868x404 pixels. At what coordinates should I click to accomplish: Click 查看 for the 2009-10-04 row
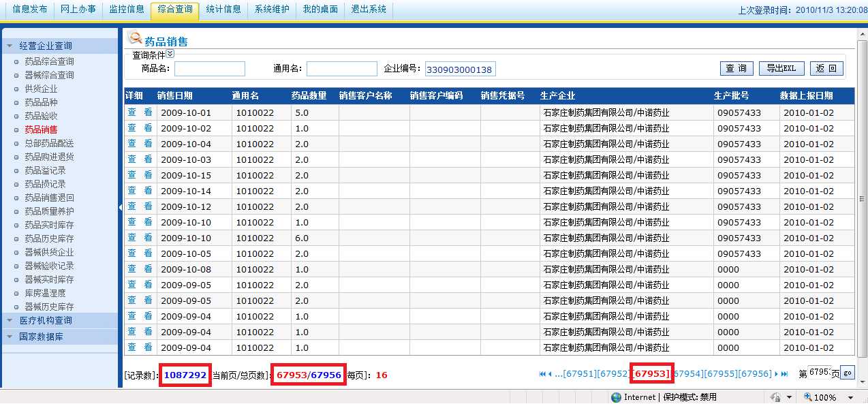tap(140, 143)
